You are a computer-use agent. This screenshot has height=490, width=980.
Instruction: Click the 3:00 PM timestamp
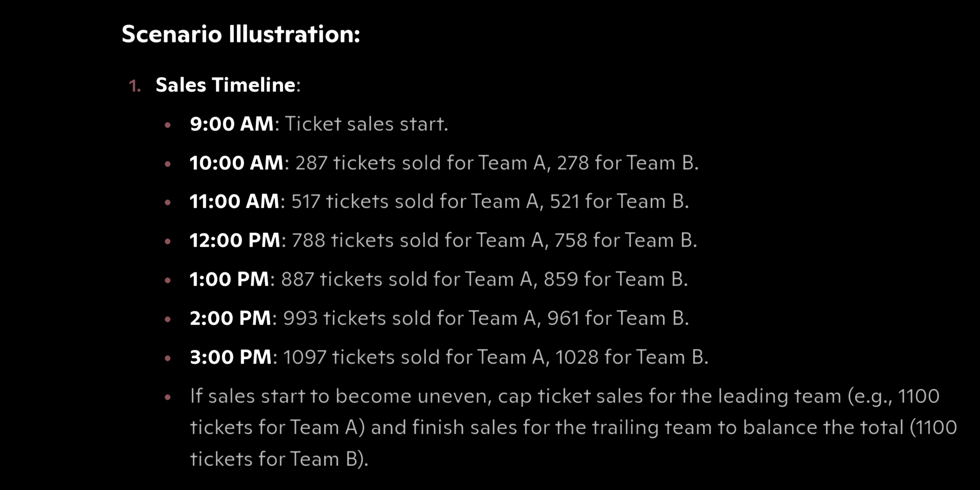[x=231, y=357]
